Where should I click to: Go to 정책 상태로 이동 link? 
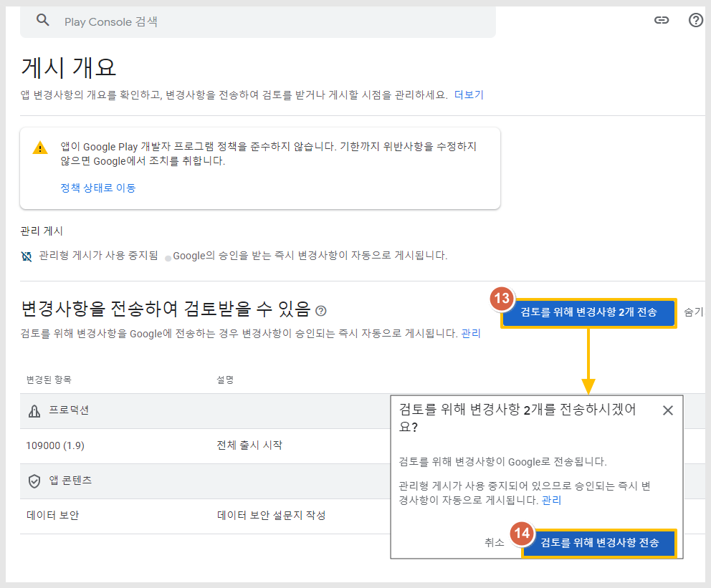tap(98, 188)
